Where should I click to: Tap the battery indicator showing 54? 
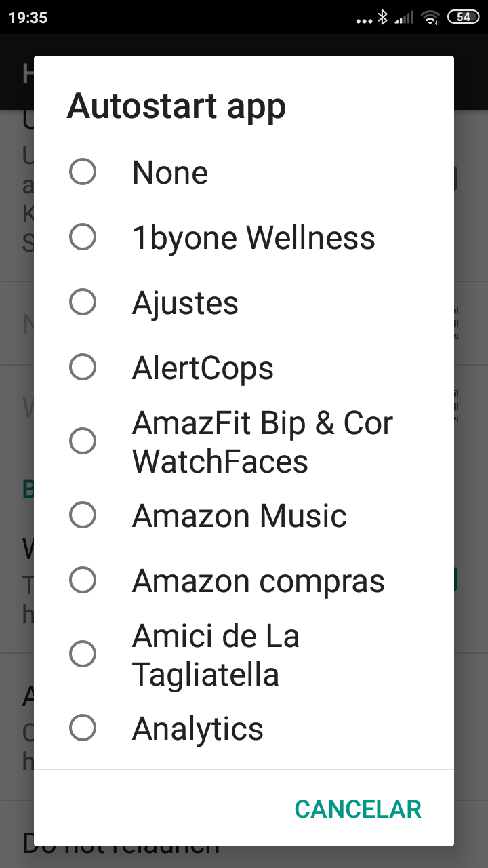click(x=464, y=18)
